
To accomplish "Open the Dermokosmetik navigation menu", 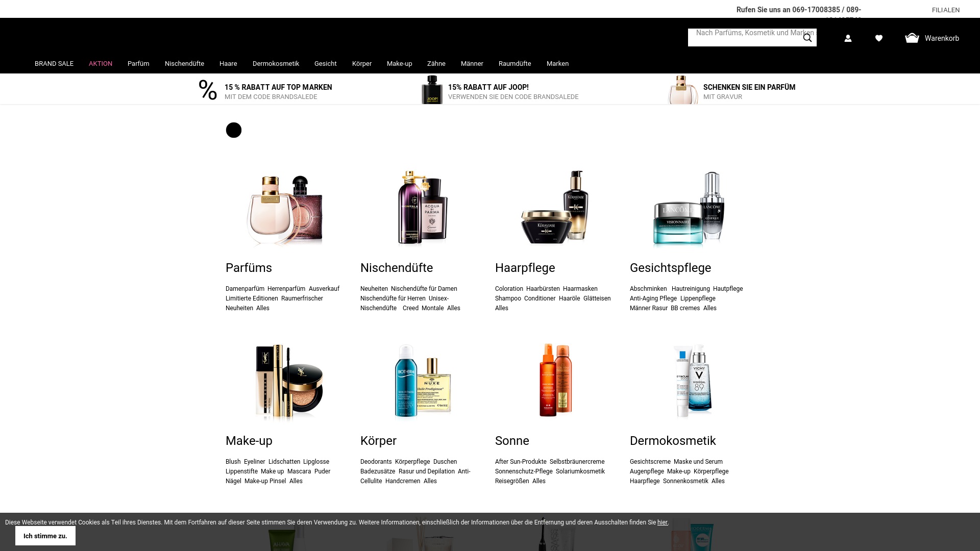I will (x=276, y=64).
